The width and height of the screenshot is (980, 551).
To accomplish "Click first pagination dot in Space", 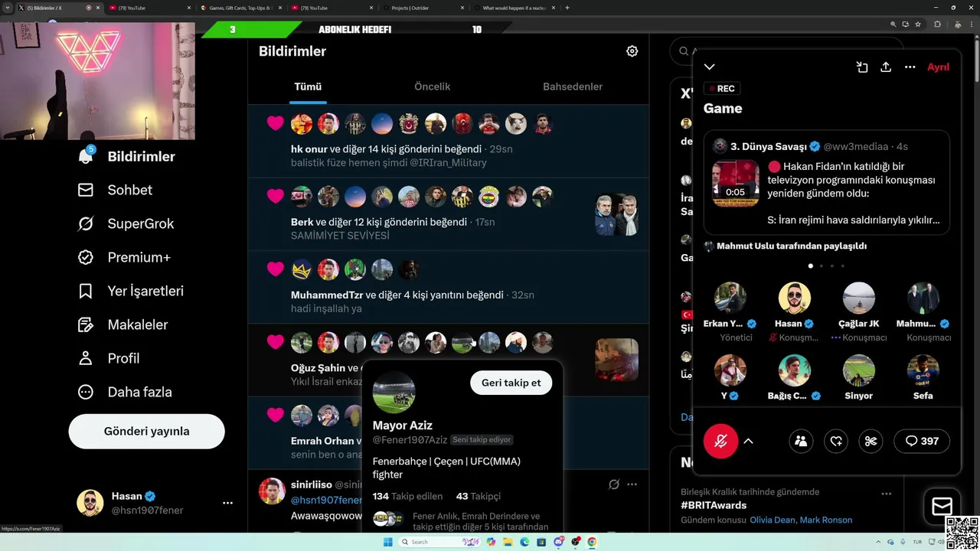I will coord(811,266).
